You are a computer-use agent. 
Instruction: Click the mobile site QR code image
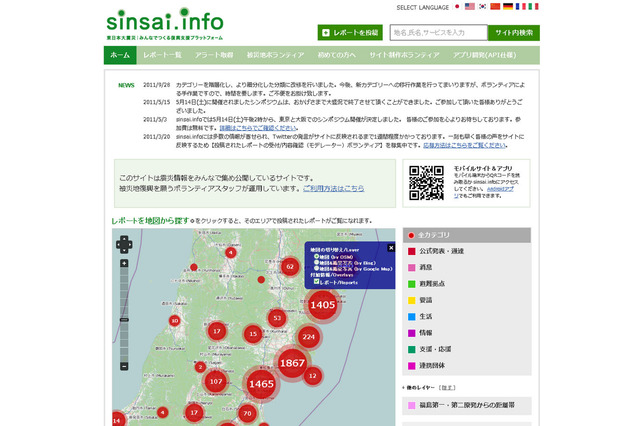click(x=427, y=183)
